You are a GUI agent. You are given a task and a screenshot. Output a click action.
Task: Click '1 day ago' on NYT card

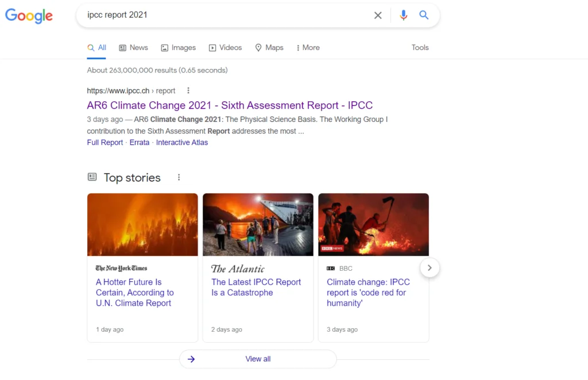pos(110,329)
